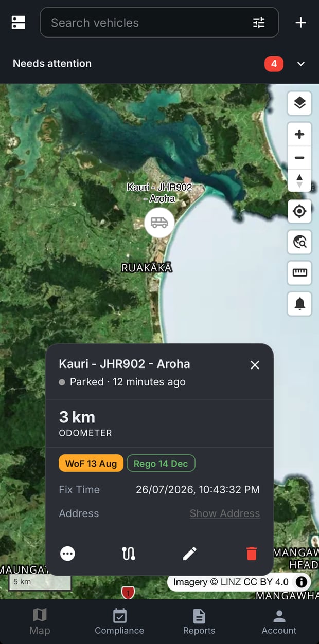Screen dimensions: 319x644
Task: Open more options ellipsis in popup
Action: tap(68, 554)
